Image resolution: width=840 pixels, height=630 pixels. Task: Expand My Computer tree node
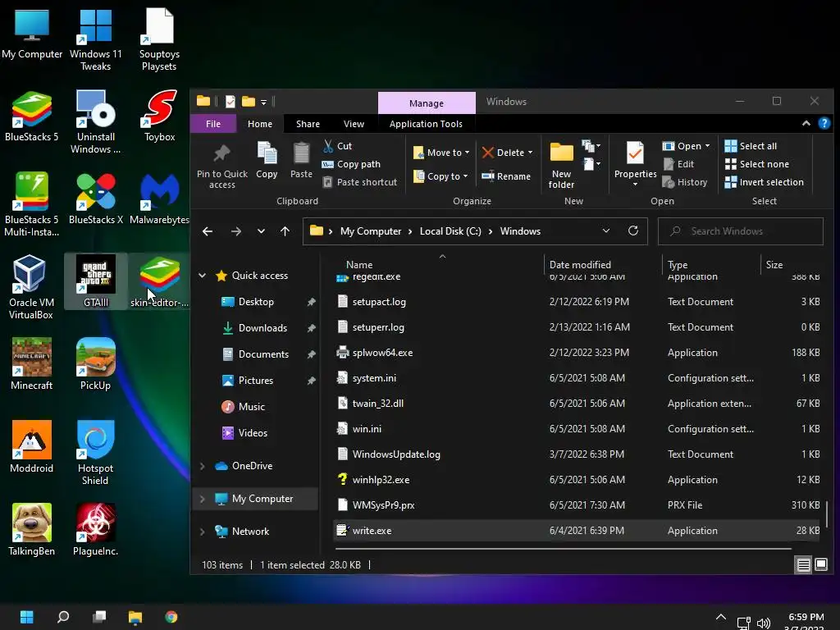click(202, 499)
